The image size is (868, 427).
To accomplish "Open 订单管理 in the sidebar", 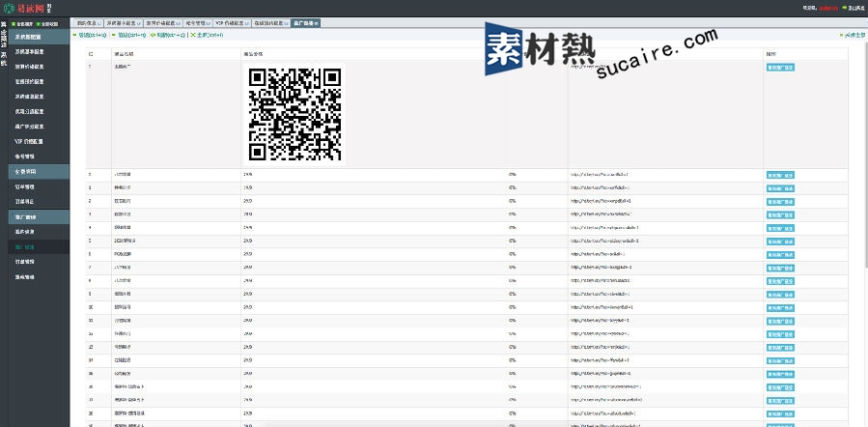I will 39,186.
